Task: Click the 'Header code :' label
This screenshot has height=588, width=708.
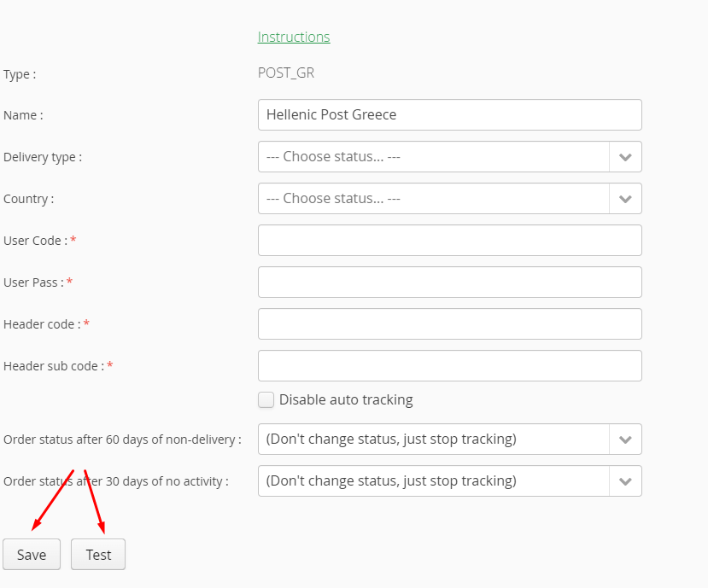Action: tap(43, 324)
